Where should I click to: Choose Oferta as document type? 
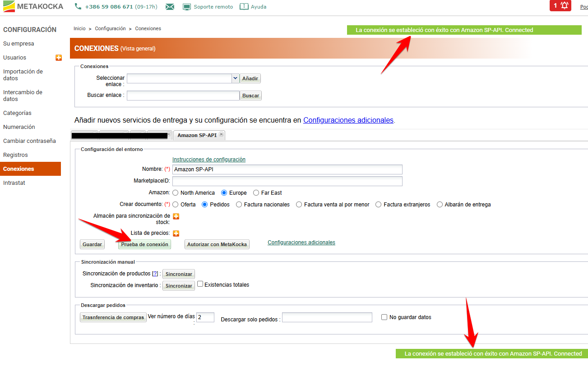(x=176, y=205)
